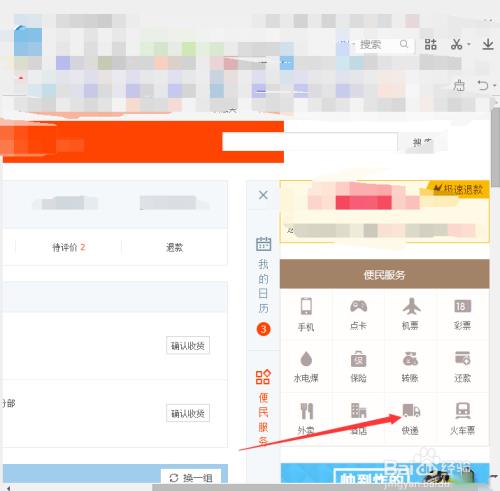Open the browser downloads icon

coord(488,44)
